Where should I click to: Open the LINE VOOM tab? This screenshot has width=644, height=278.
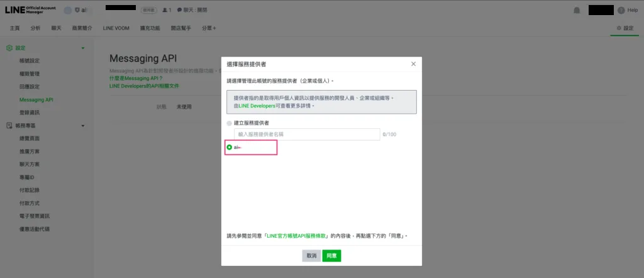(x=116, y=28)
